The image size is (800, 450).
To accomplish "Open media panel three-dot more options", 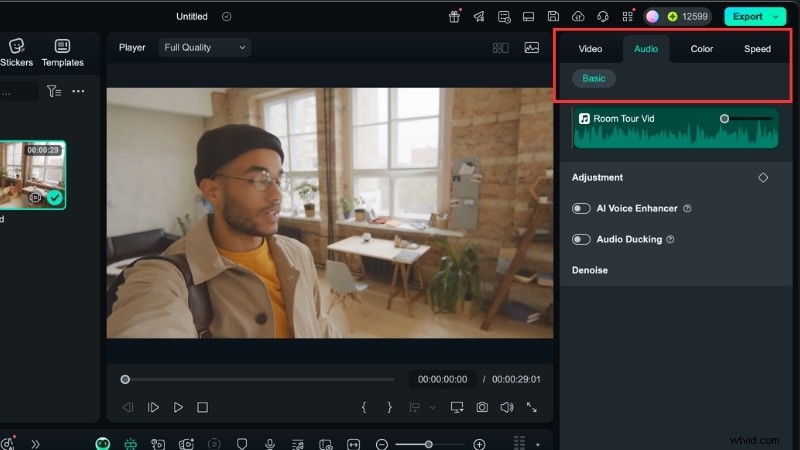I will pos(78,91).
